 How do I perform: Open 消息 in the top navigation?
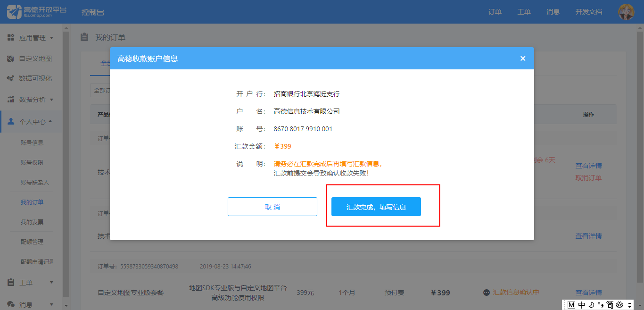[x=553, y=12]
